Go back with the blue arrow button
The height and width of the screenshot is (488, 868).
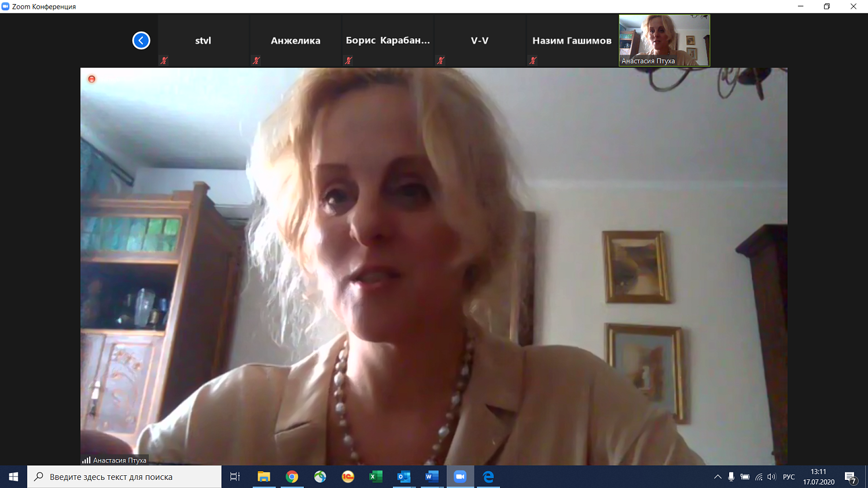coord(141,40)
